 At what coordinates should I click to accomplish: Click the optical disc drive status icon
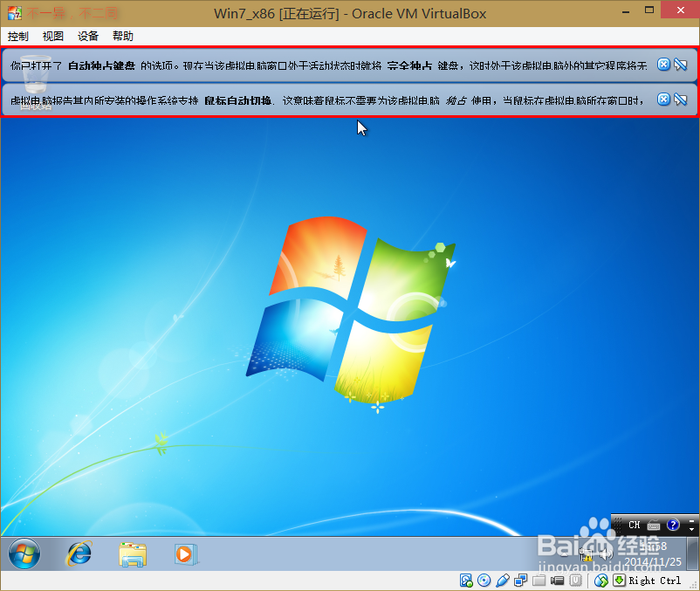tap(484, 581)
